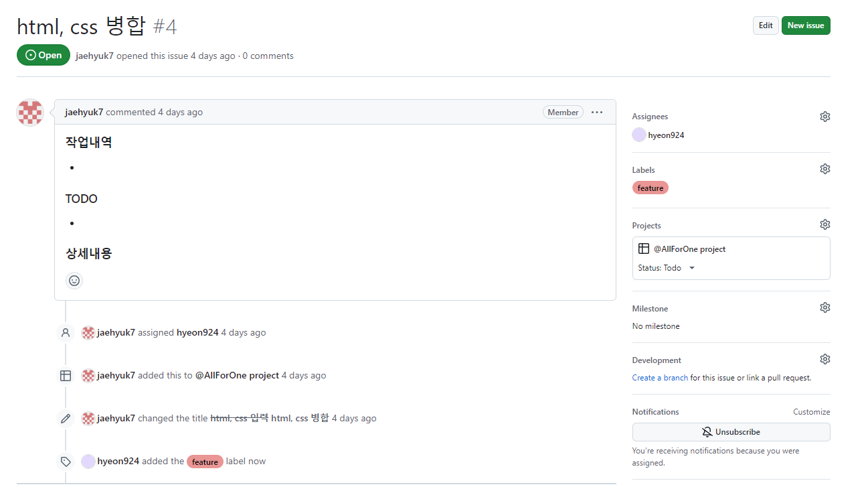Click the feature label
The image size is (868, 491).
[650, 188]
